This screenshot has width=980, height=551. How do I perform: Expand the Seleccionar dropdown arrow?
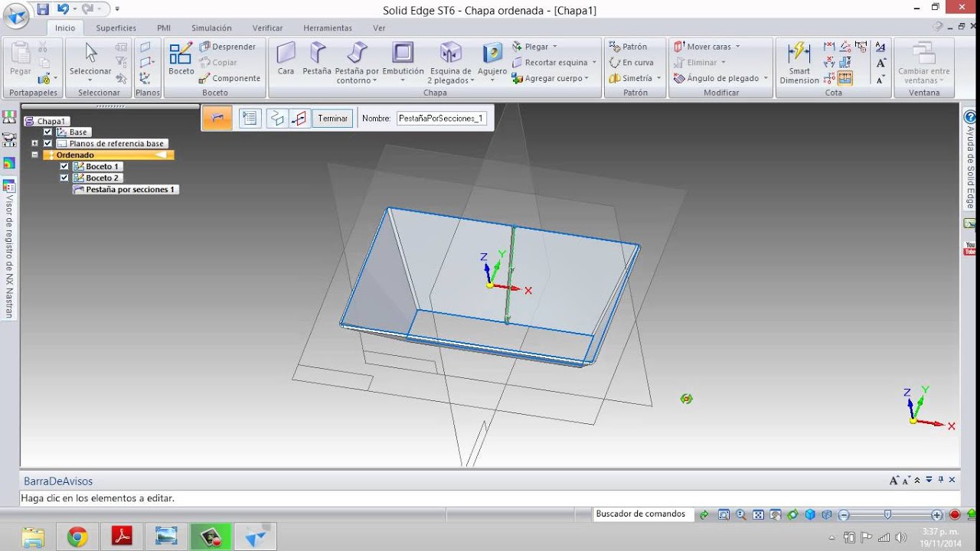90,80
